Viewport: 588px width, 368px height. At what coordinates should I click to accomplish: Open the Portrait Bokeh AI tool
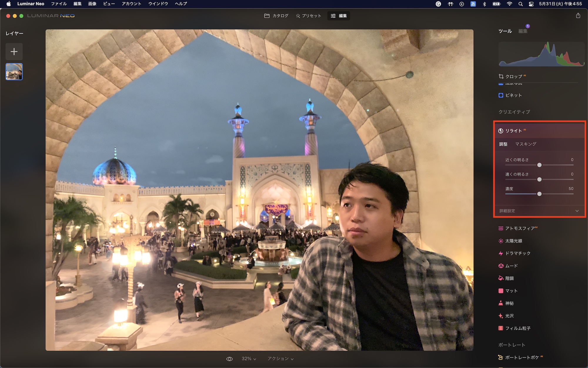[522, 357]
